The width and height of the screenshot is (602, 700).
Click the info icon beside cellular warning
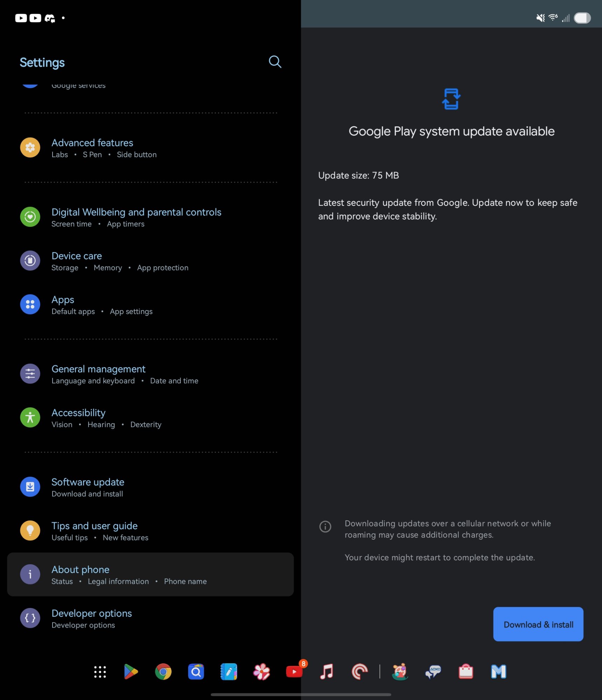point(325,526)
